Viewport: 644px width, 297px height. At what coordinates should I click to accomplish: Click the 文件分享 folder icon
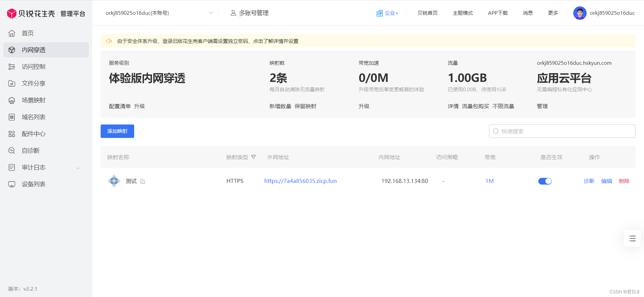(12, 84)
